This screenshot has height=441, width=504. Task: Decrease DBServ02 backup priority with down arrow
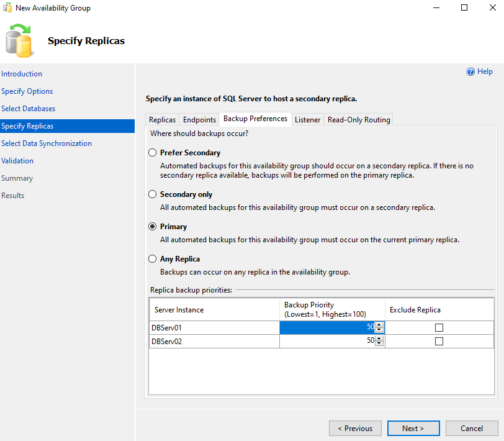pyautogui.click(x=379, y=343)
